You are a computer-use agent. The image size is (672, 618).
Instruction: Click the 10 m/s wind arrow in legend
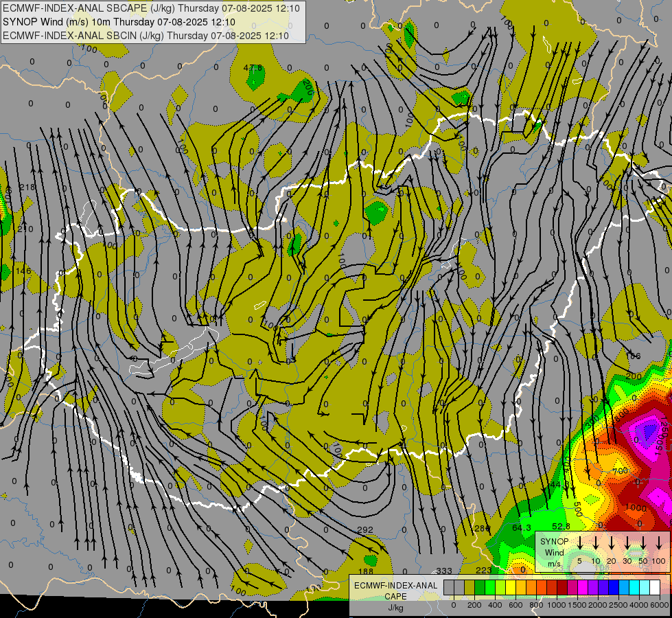pos(596,542)
